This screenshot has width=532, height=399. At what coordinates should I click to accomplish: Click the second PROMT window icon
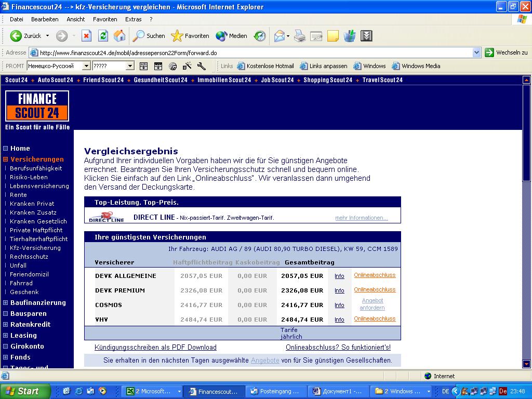coord(158,66)
